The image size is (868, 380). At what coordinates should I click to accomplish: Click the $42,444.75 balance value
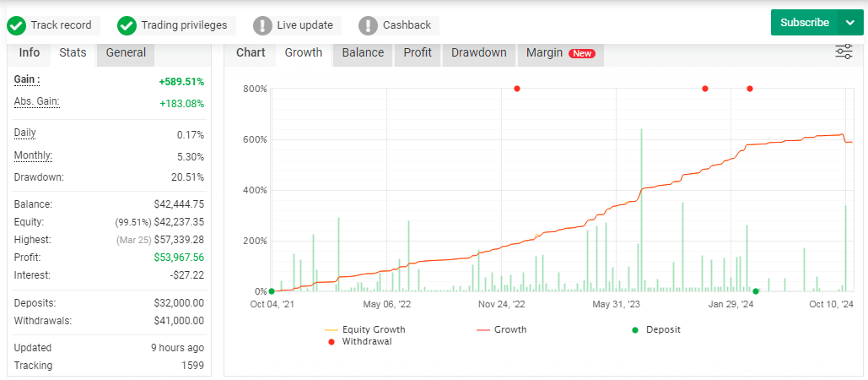(179, 204)
